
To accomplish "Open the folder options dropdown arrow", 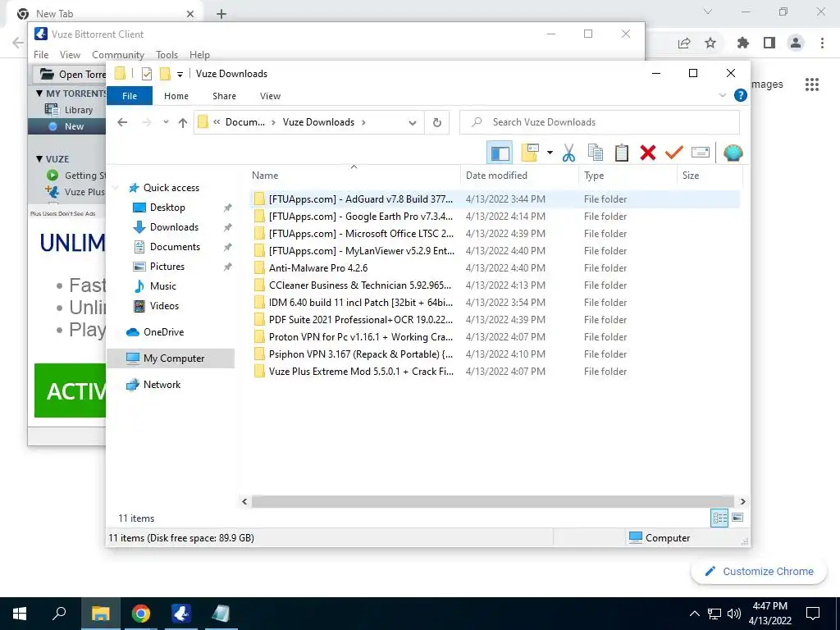I will 550,153.
